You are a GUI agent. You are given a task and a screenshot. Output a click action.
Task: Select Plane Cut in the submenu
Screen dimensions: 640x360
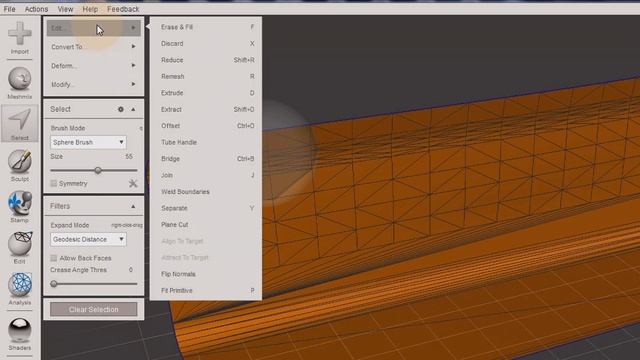(x=206, y=224)
